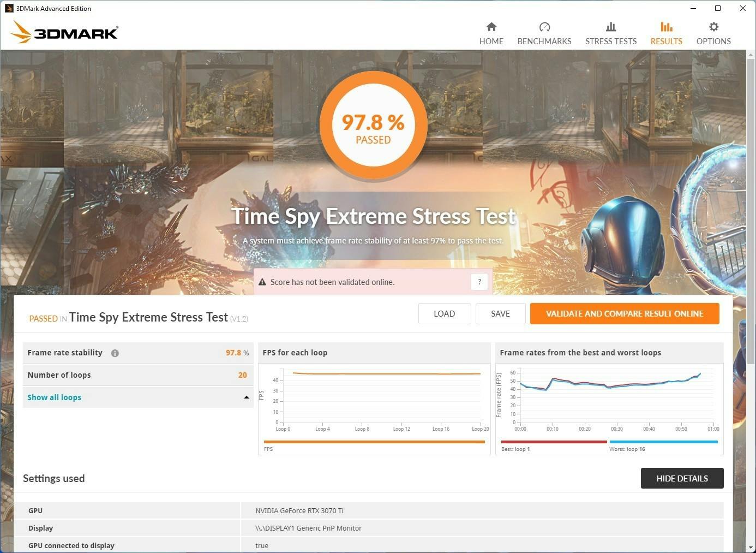Open Benchmarks via the gauge icon
The image size is (756, 553).
544,27
